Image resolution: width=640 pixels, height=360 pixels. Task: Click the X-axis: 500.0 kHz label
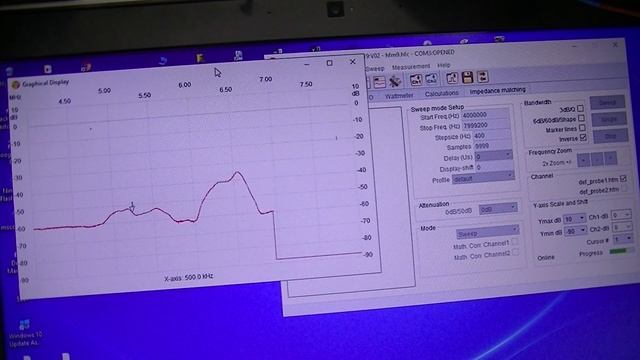coord(189,278)
